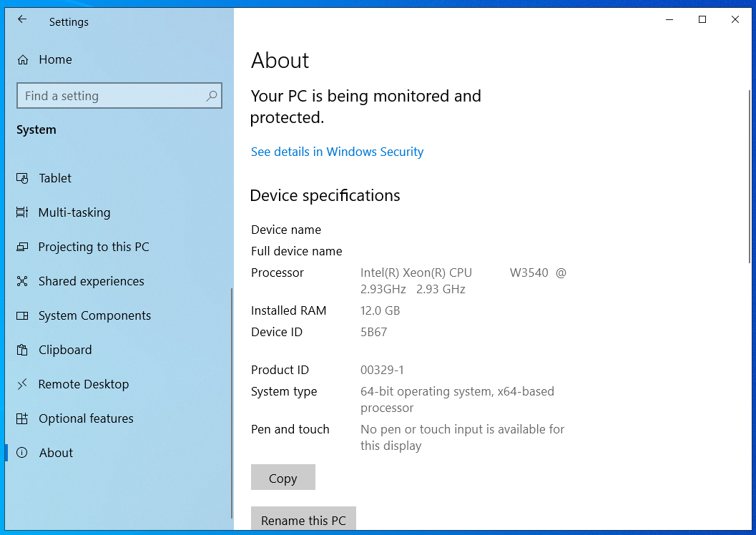Focus the Find a setting search box

119,95
